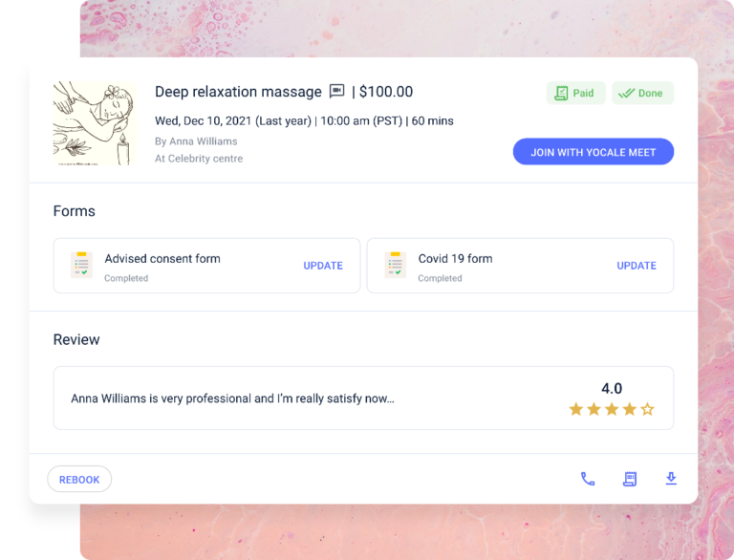The image size is (734, 560).
Task: Click the Done double-check icon
Action: click(x=626, y=94)
